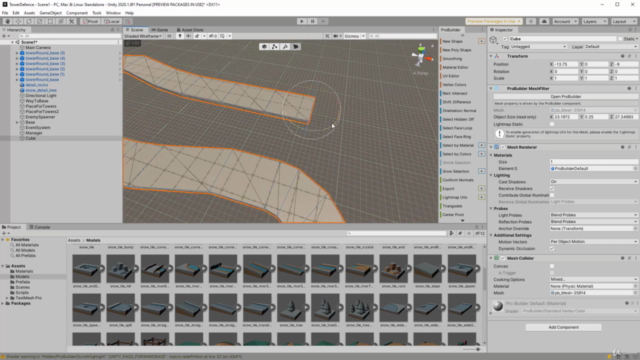Toggle the Receive Shadows checkbox
The width and height of the screenshot is (640, 360).
click(552, 189)
